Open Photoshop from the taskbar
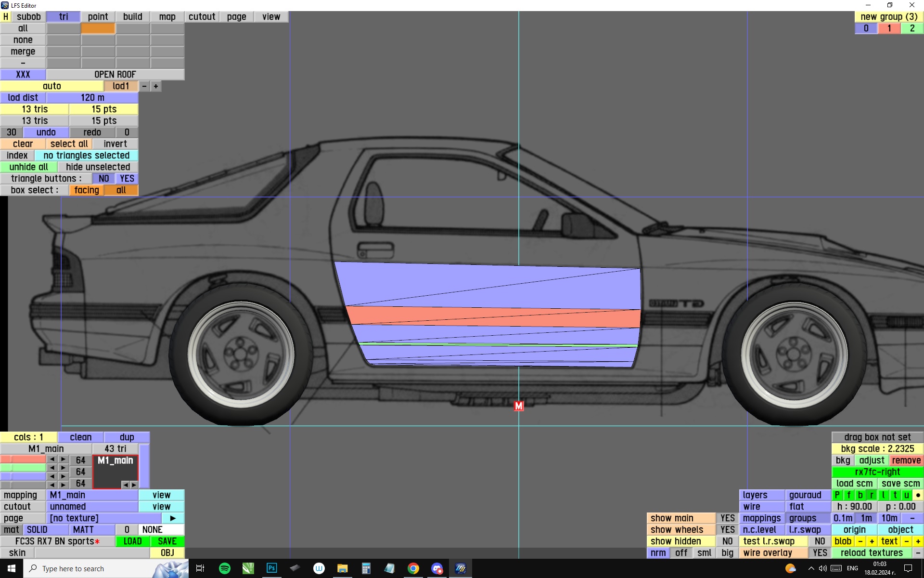 click(271, 568)
